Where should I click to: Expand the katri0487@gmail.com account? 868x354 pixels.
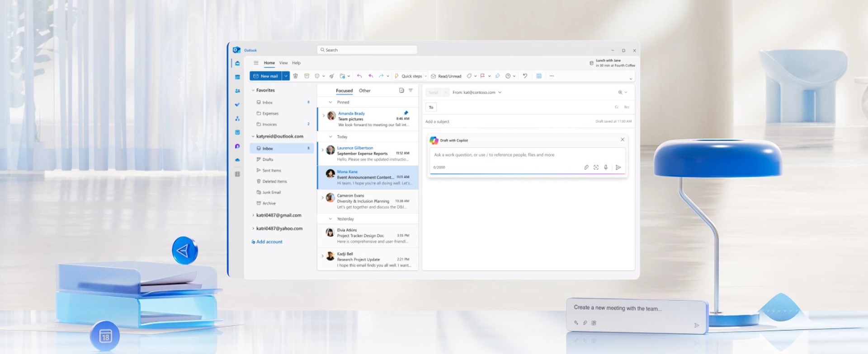coord(253,215)
